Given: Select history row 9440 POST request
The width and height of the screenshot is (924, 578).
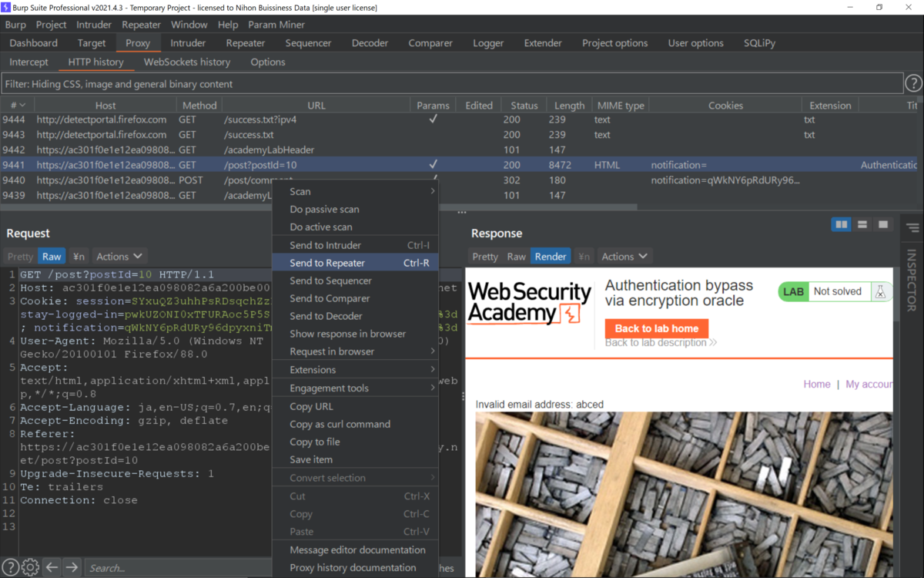Looking at the screenshot, I should click(459, 180).
